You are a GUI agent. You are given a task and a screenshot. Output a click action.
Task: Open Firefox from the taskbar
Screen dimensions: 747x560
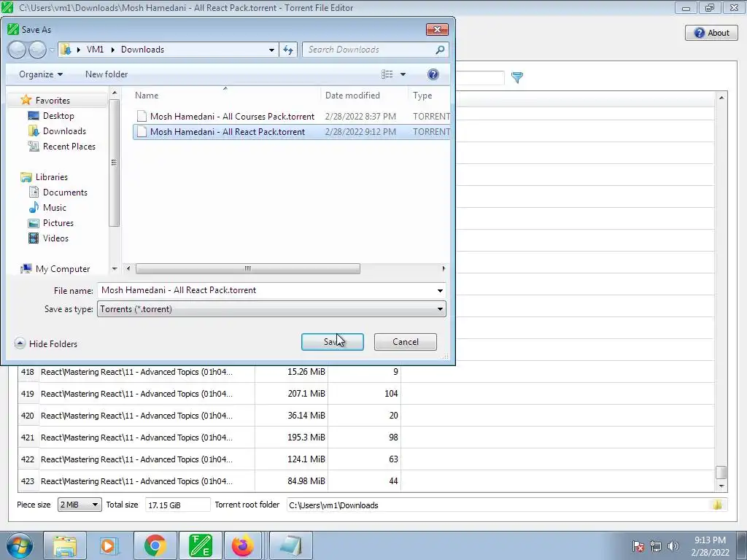(243, 545)
